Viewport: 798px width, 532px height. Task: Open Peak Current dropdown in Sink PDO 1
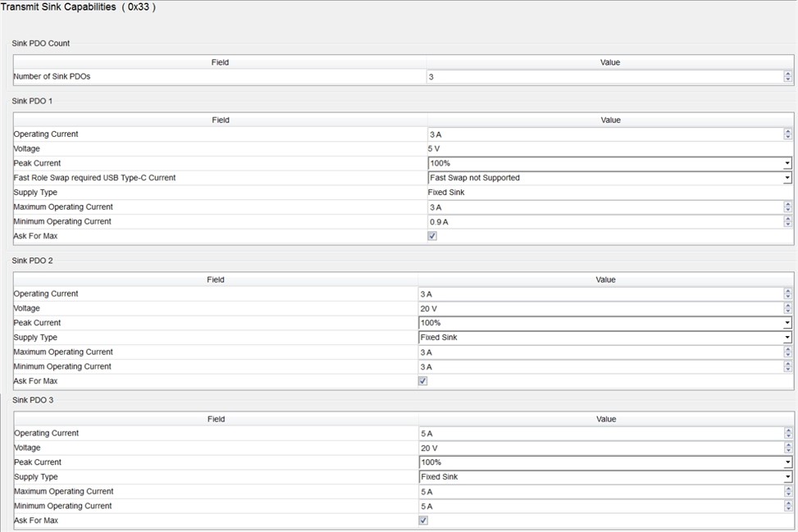tap(787, 163)
